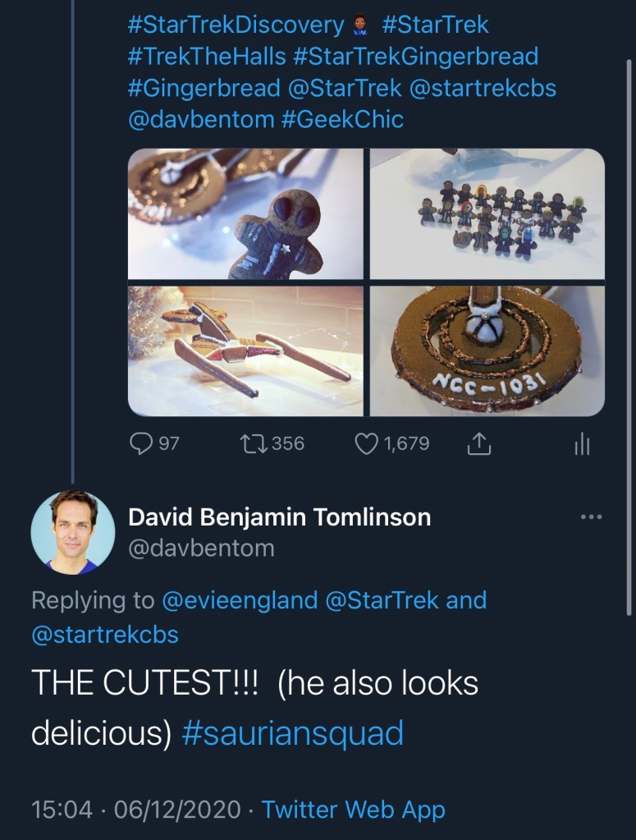Viewport: 636px width, 840px height.
Task: Follow the #TrekTheHalls hashtag link
Action: tap(207, 56)
